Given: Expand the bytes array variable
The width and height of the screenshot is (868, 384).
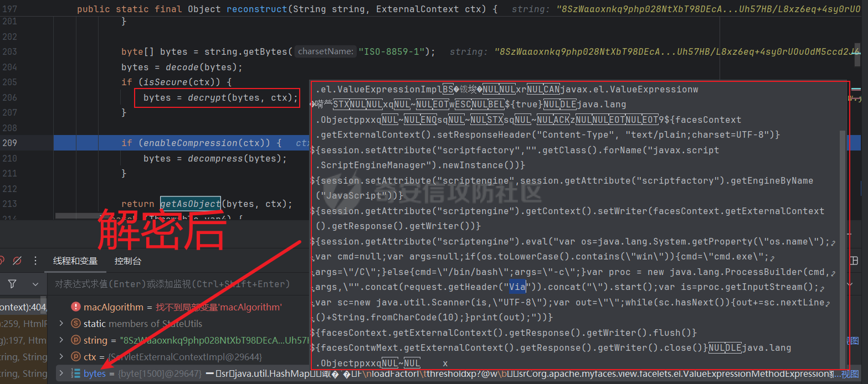Looking at the screenshot, I should [61, 373].
